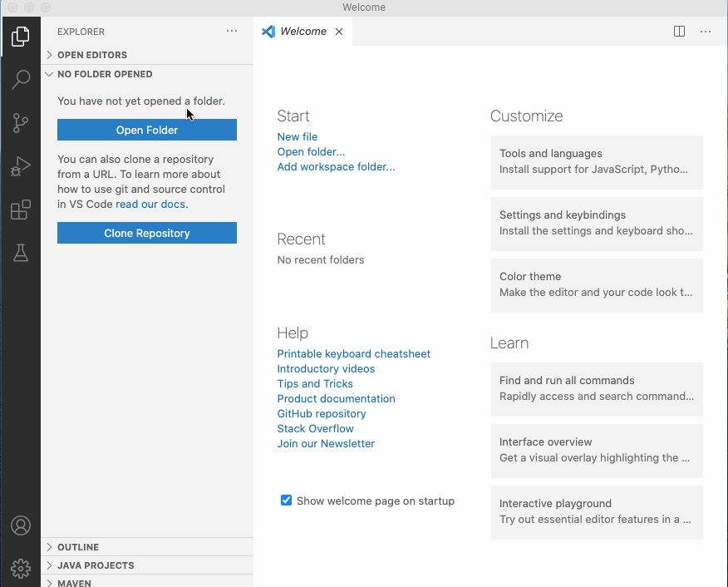Image resolution: width=728 pixels, height=587 pixels.
Task: Expand the Java Projects section
Action: pyautogui.click(x=147, y=565)
